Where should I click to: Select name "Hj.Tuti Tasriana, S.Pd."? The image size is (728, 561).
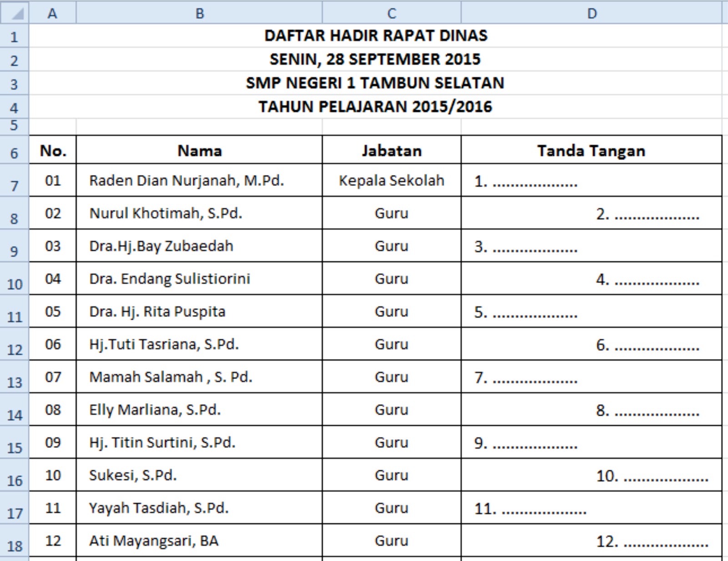coord(164,345)
